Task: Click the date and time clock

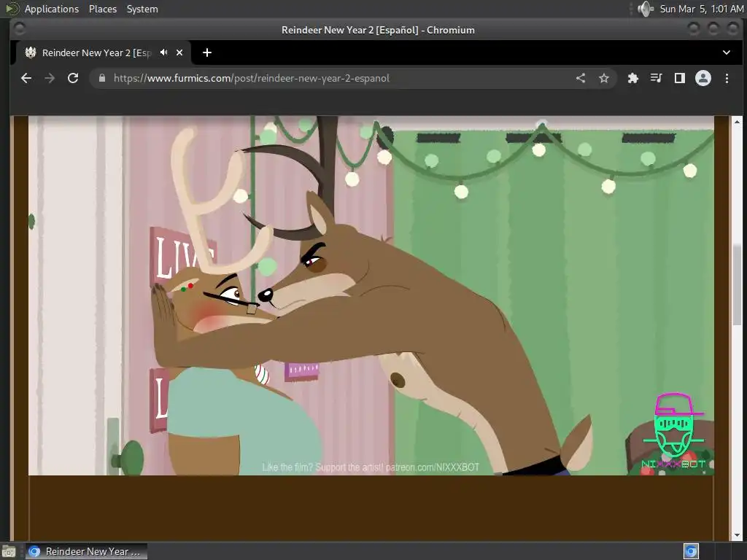Action: coord(701,9)
